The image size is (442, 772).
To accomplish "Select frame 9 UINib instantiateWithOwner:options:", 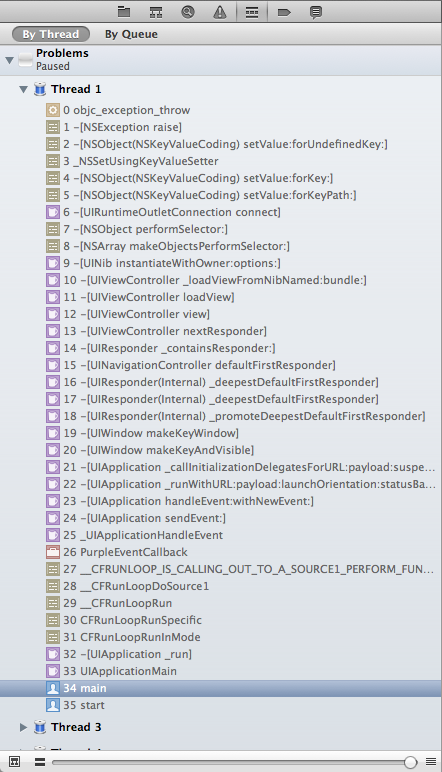I will [221, 263].
